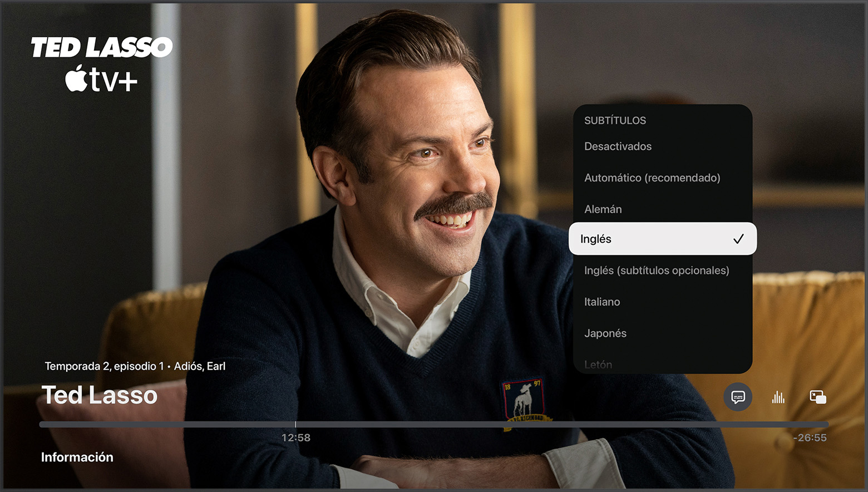The height and width of the screenshot is (492, 868).
Task: Click the SUBTÍTULOS panel header
Action: click(x=615, y=120)
